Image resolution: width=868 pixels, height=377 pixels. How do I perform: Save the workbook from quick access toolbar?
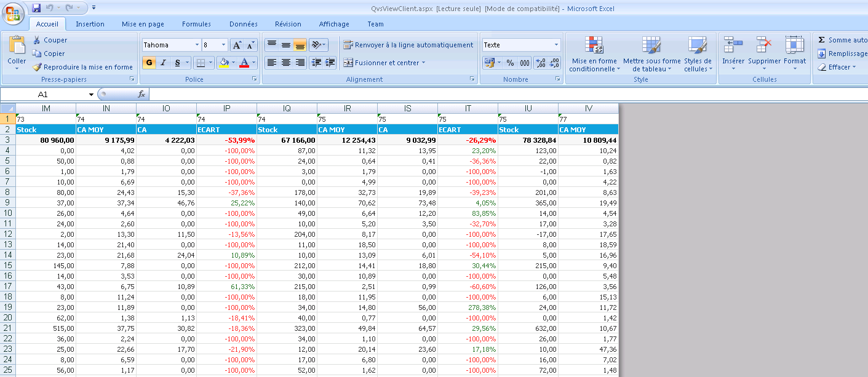click(36, 8)
